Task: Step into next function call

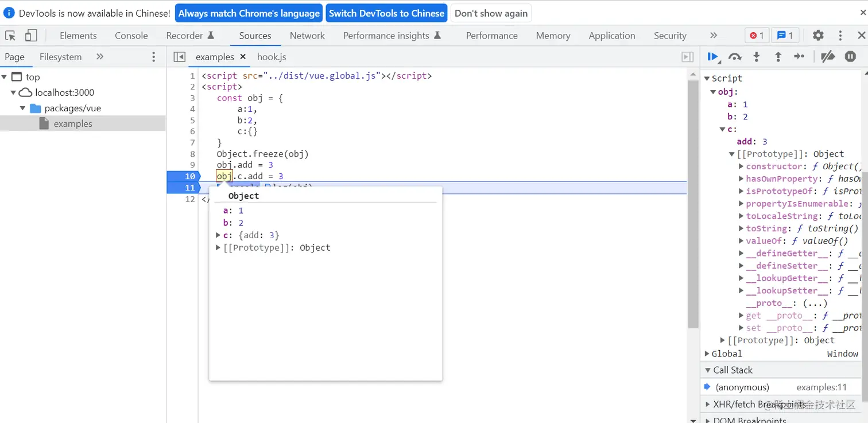Action: (757, 57)
